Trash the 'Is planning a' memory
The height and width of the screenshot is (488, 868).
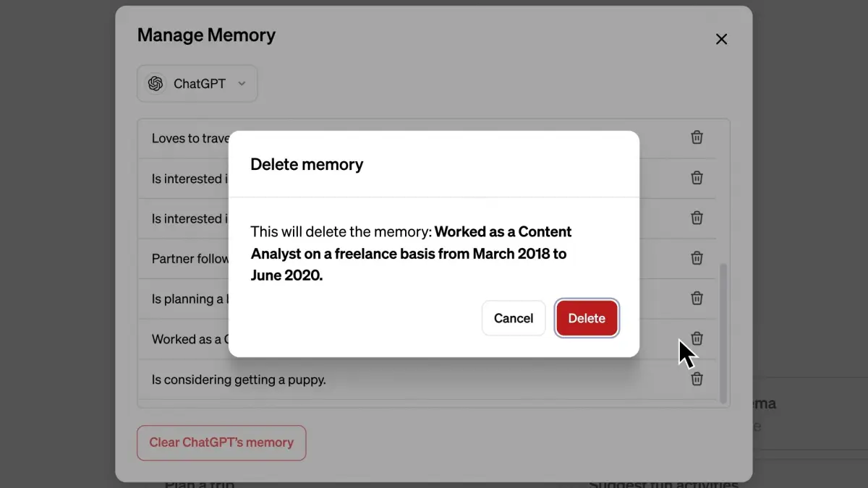click(697, 298)
